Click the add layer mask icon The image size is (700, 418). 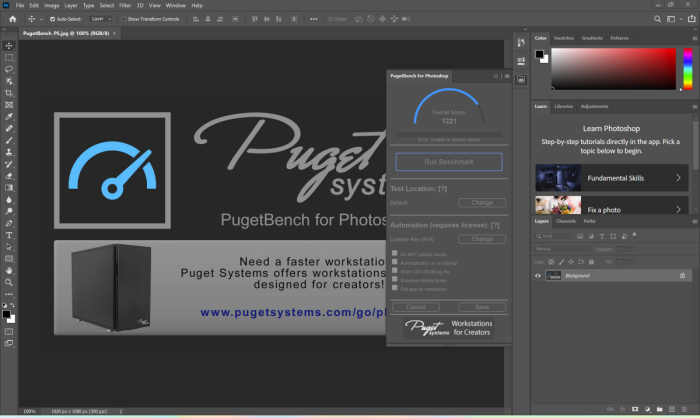coord(635,409)
